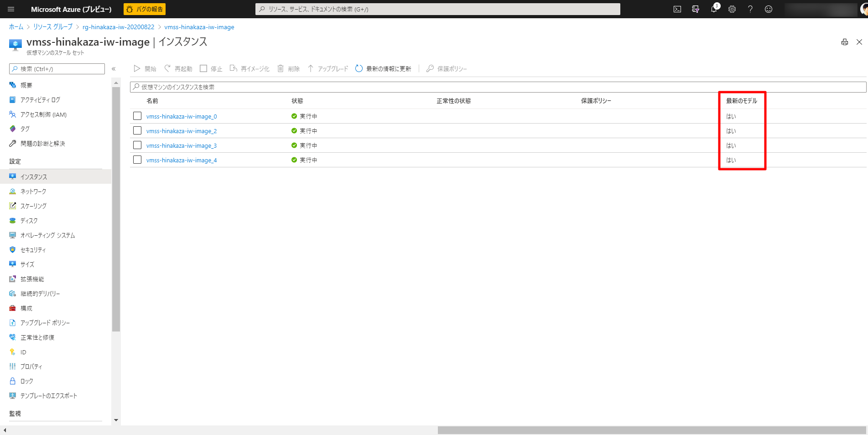Open instance vmss-hinakaza-iw-image_0
Screen dimensions: 868x435
[x=182, y=116]
